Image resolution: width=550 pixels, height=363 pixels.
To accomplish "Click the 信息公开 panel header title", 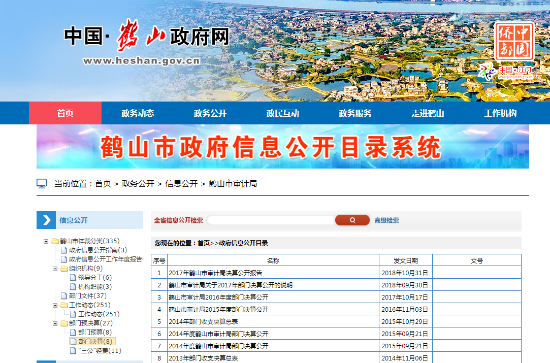I will (x=73, y=220).
